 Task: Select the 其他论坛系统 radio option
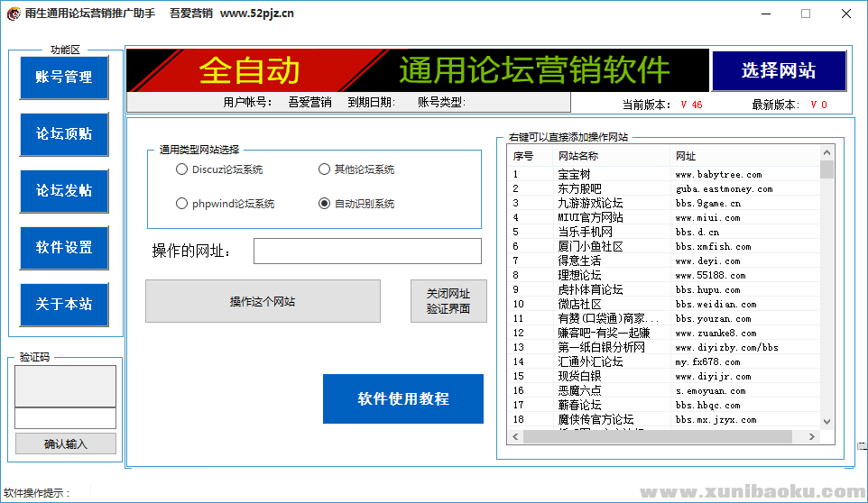[x=325, y=169]
